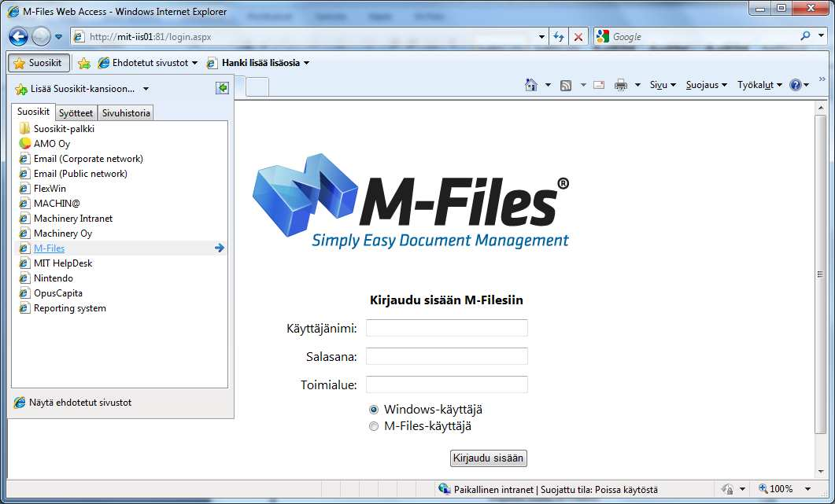Click the Kirjaudu sisään login button

point(488,458)
